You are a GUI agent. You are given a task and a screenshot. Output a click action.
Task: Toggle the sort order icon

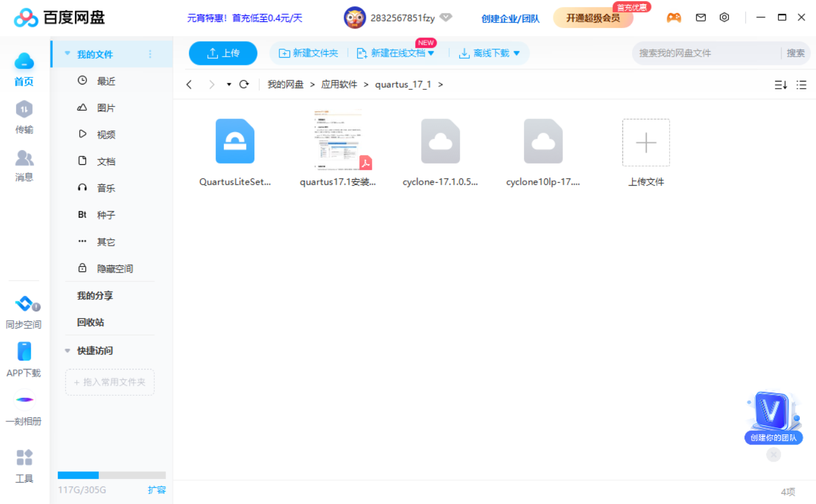(x=780, y=85)
